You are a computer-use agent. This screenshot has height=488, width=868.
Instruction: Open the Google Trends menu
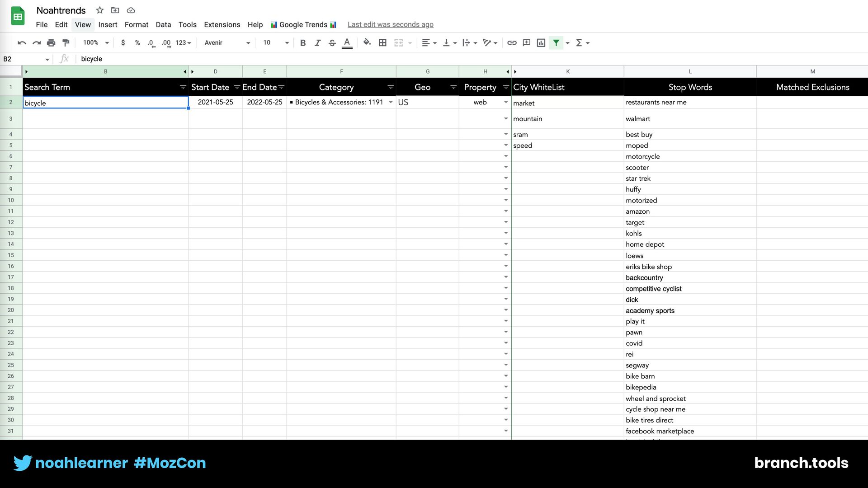pos(303,25)
